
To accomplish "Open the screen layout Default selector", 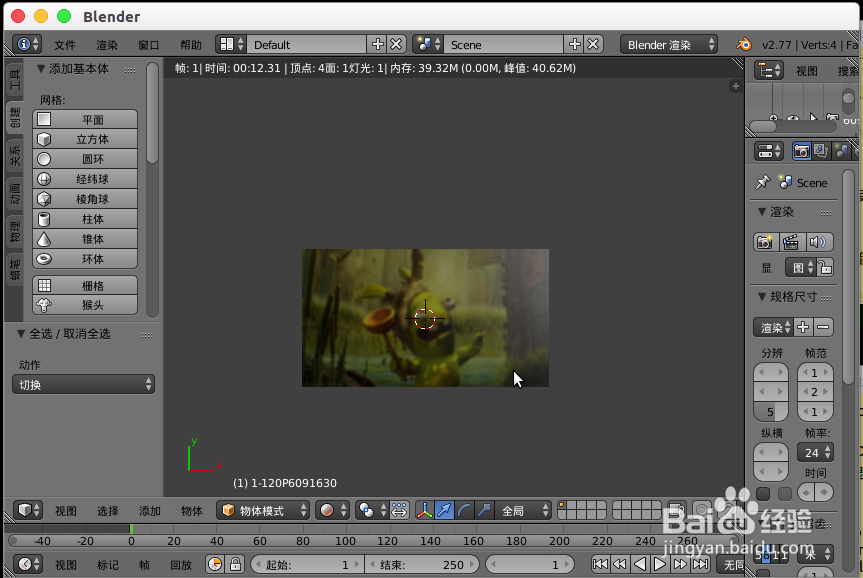I will click(x=231, y=44).
